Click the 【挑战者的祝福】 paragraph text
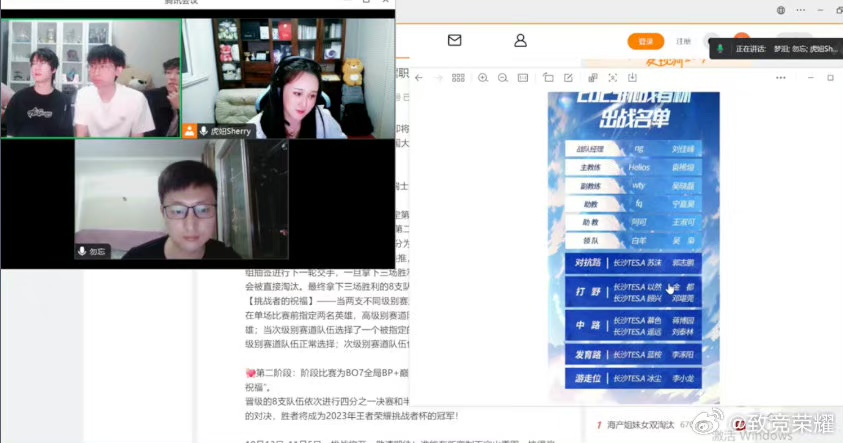This screenshot has height=443, width=843. click(327, 322)
